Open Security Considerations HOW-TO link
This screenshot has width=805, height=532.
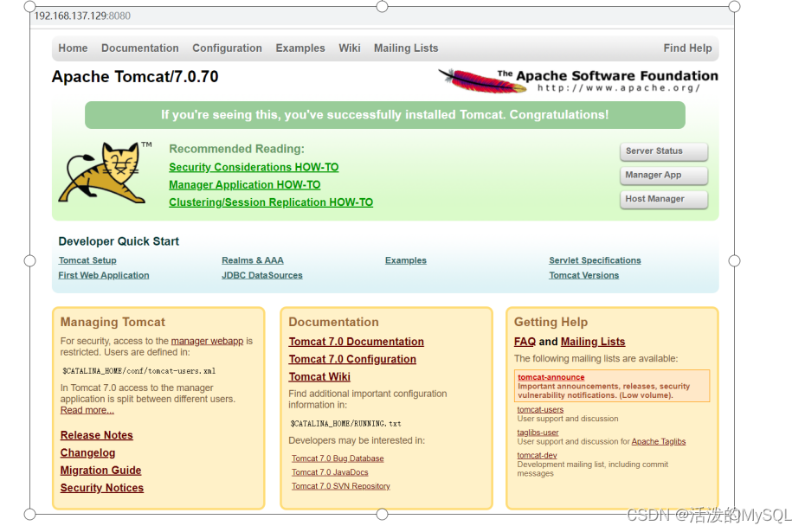click(x=254, y=167)
